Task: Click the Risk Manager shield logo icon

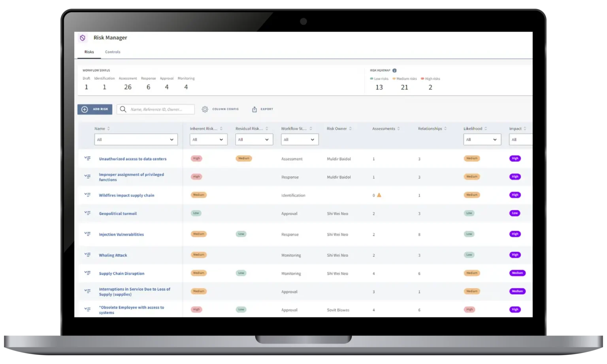Action: point(83,38)
